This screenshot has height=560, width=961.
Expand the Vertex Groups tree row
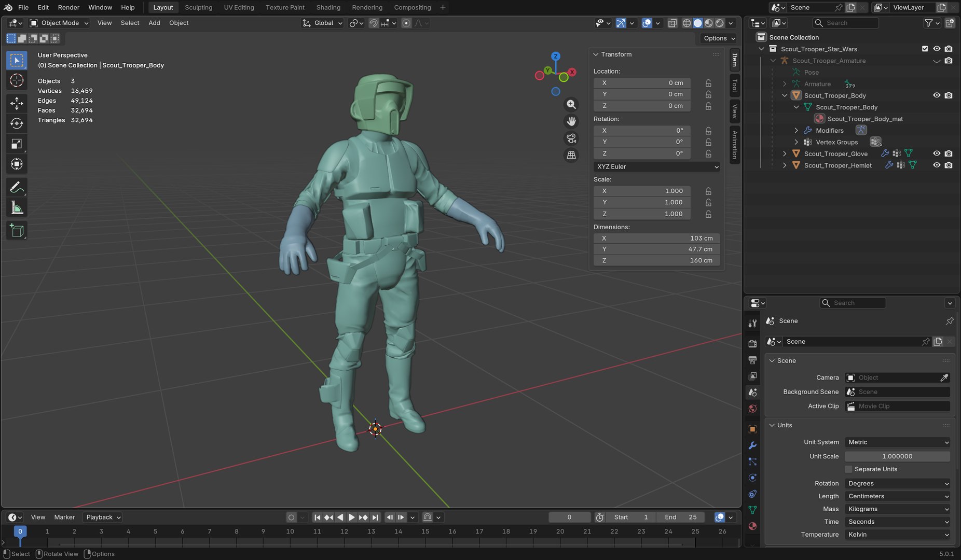click(x=797, y=142)
